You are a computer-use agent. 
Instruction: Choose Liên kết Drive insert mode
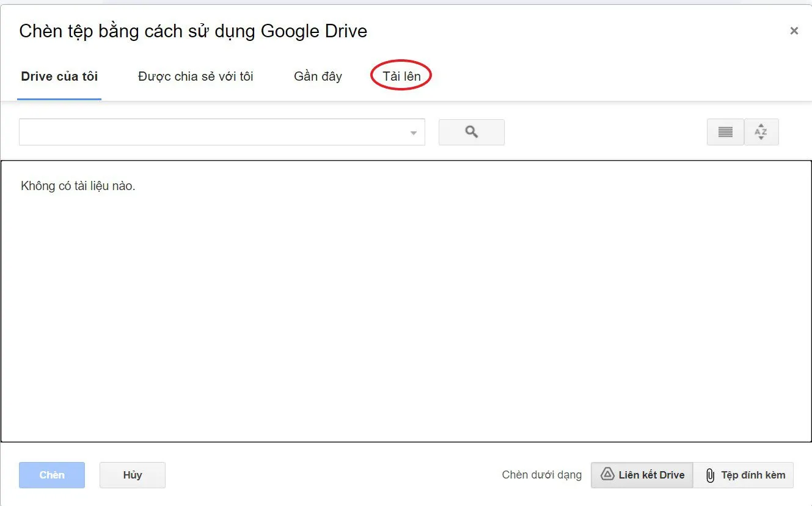[x=642, y=475]
